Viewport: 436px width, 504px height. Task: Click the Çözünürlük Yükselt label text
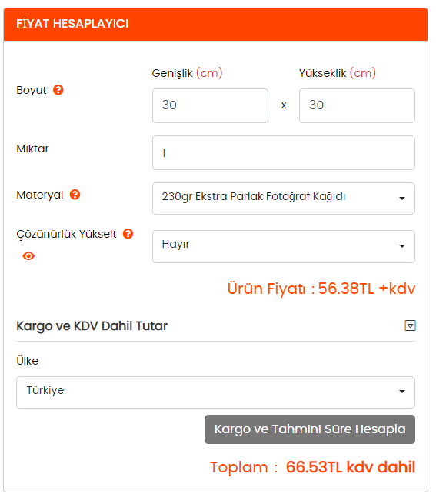[66, 235]
